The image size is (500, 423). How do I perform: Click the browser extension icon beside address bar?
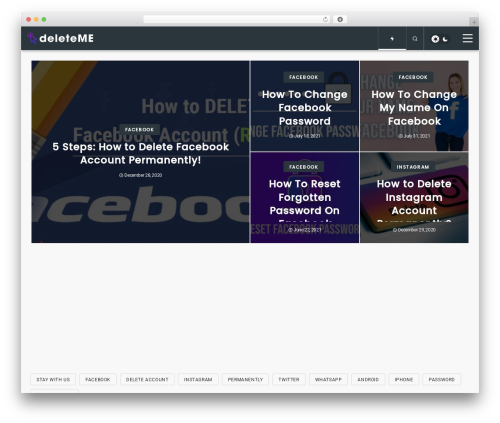click(340, 19)
